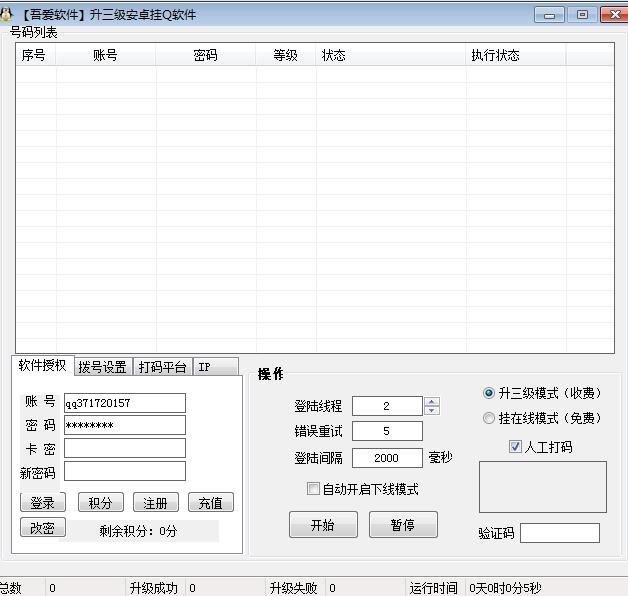Click the 登陆线程 value field
The width and height of the screenshot is (628, 596).
point(387,406)
